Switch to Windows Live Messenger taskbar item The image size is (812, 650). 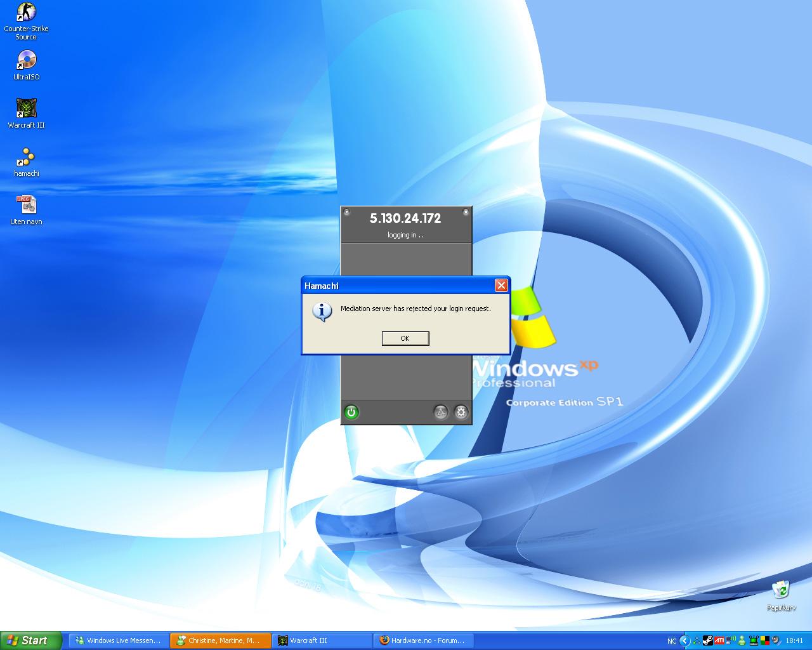click(x=119, y=640)
